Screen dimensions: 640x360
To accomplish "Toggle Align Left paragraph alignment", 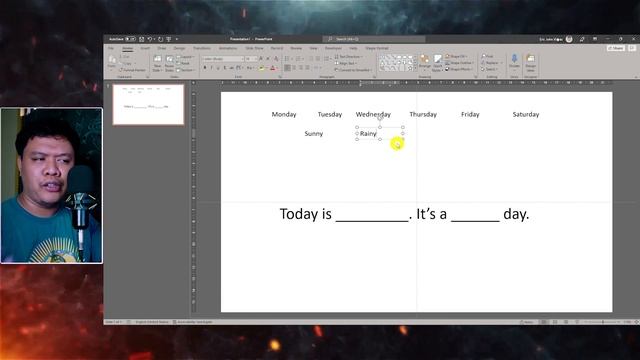I will point(287,68).
